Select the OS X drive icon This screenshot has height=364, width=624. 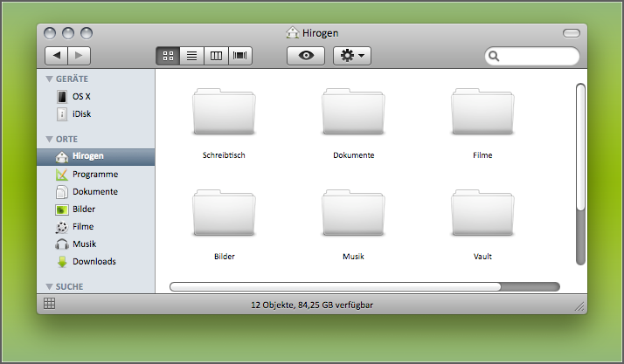[x=62, y=97]
